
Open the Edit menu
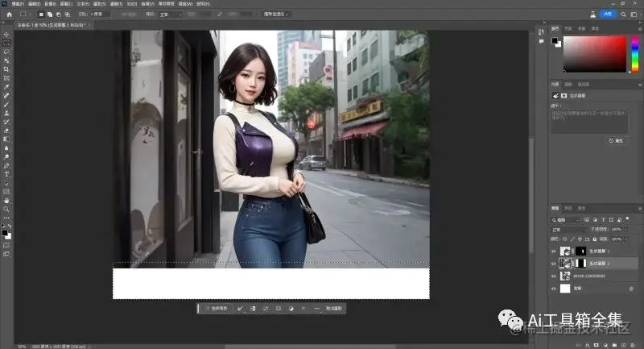pos(34,4)
